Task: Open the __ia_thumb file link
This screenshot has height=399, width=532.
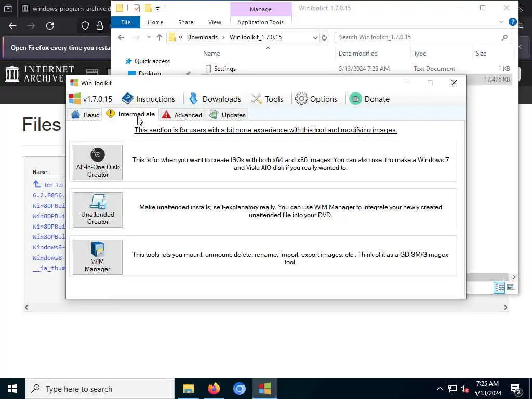Action: click(x=49, y=268)
